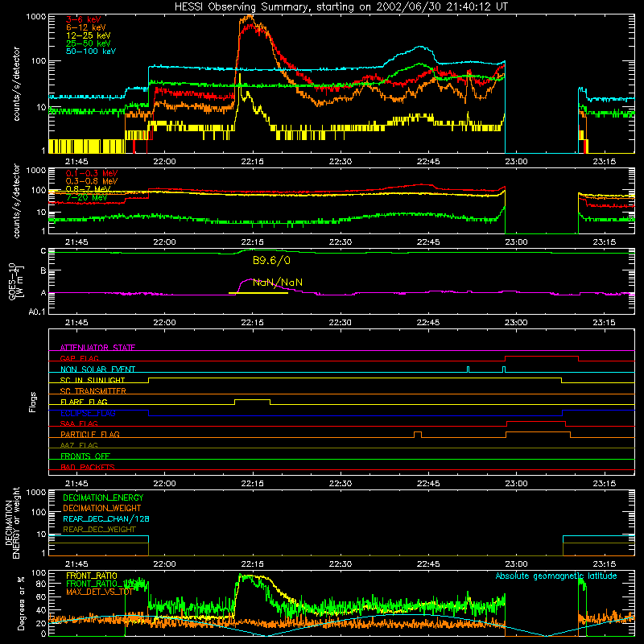This screenshot has height=644, width=644.
Task: Click the 23:00 tick label under Flags panel
Action: [516, 484]
